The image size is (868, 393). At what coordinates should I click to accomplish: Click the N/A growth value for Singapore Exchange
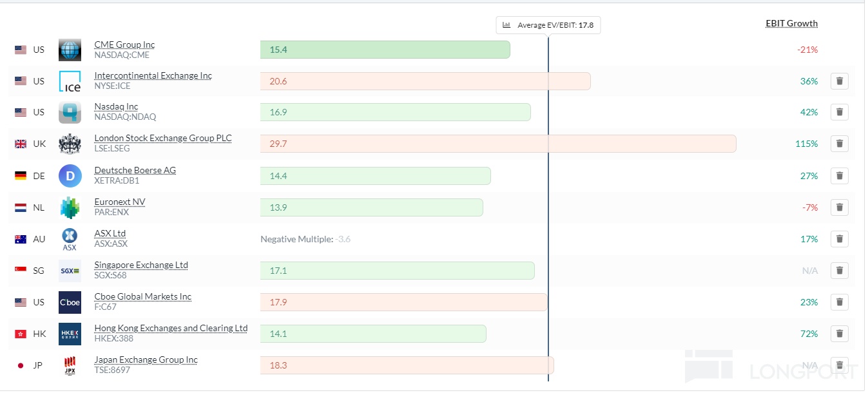tap(810, 271)
